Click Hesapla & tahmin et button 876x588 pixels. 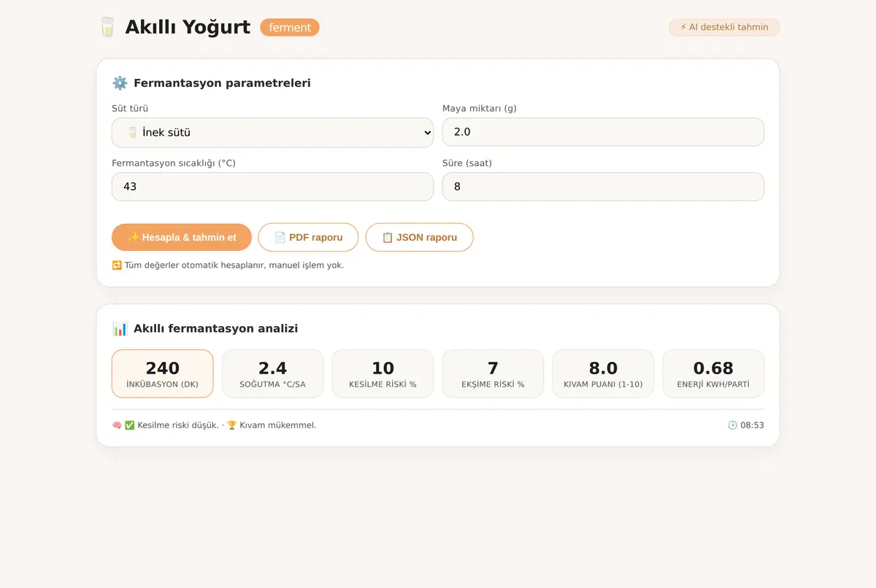pyautogui.click(x=182, y=238)
